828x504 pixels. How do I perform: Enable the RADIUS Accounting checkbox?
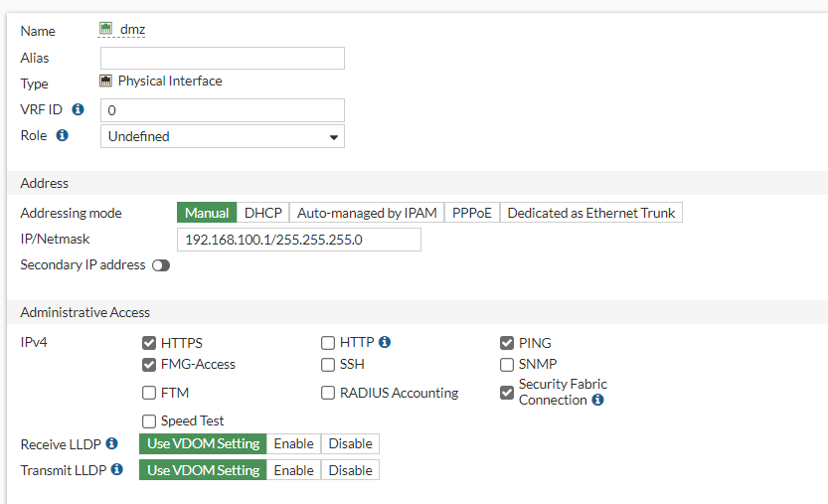(328, 393)
